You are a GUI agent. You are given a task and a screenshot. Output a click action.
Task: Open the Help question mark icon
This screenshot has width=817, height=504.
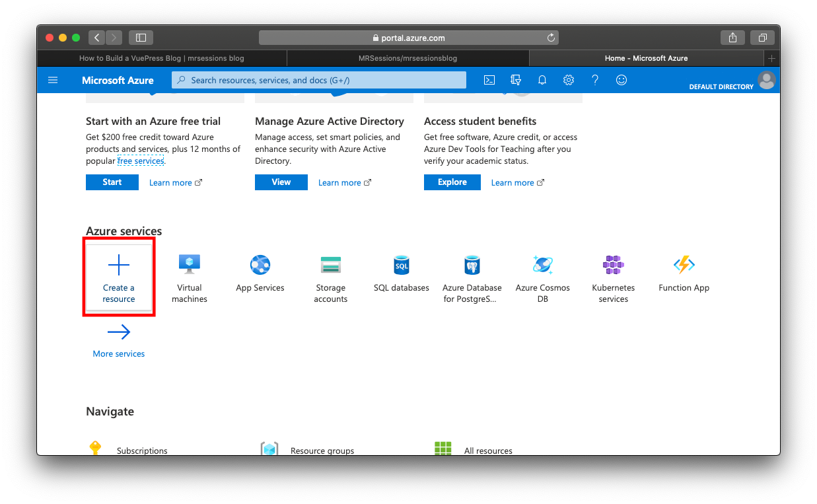595,80
